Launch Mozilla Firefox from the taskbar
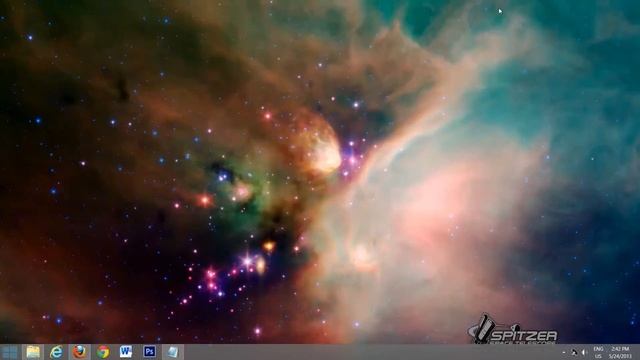The width and height of the screenshot is (640, 360). tap(80, 352)
